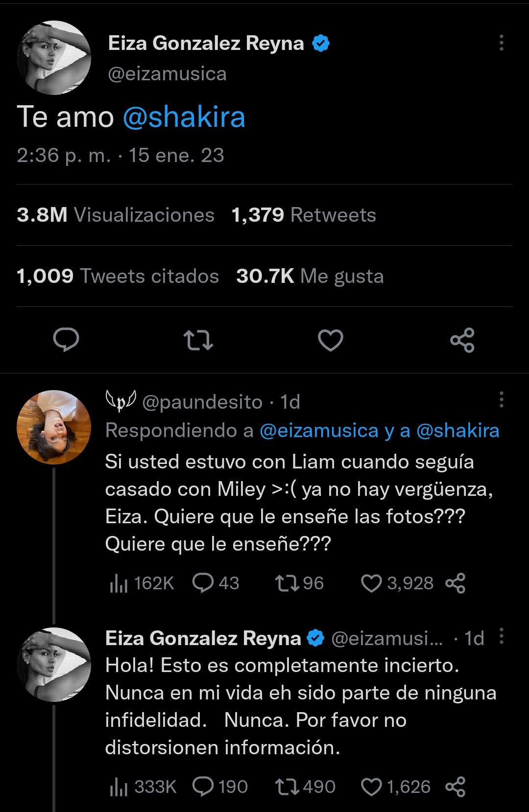Open the 1,009 Tweets citados list

[x=118, y=276]
